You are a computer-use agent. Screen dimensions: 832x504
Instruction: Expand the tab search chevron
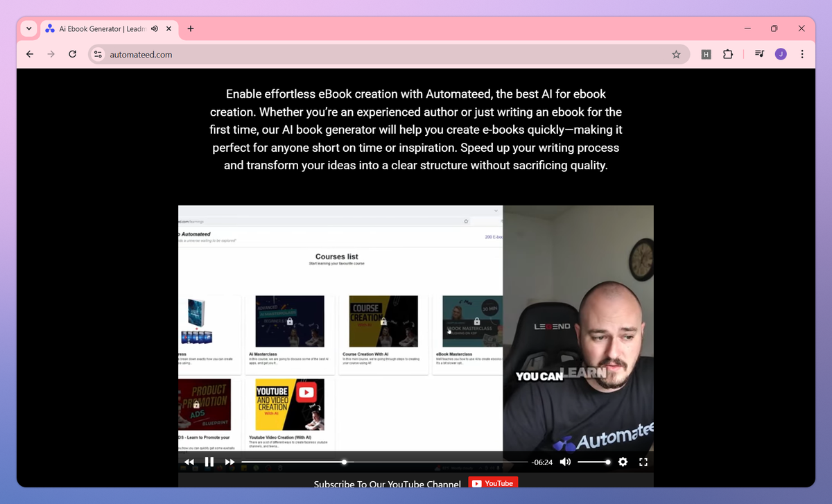coord(28,28)
